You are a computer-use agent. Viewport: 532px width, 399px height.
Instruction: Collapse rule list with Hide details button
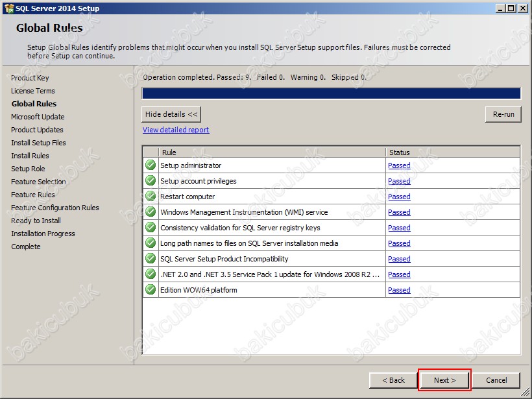tap(171, 114)
